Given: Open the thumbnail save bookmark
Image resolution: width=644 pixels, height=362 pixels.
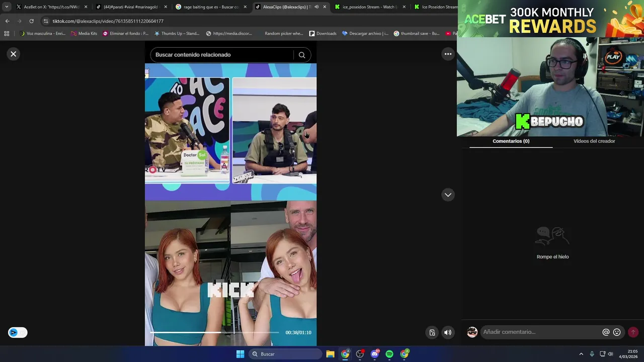Looking at the screenshot, I should (417, 34).
